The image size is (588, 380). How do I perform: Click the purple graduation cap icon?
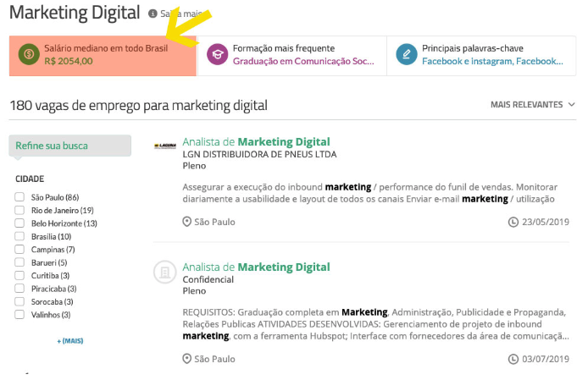218,54
